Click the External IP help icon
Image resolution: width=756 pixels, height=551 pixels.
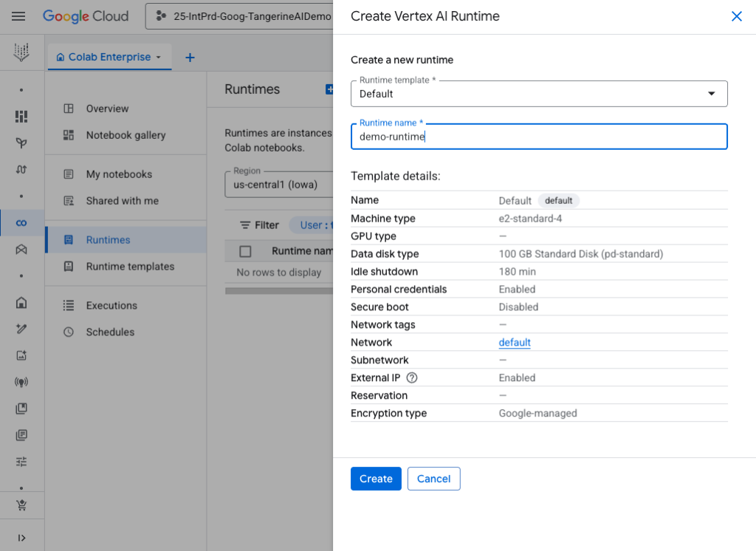point(412,377)
